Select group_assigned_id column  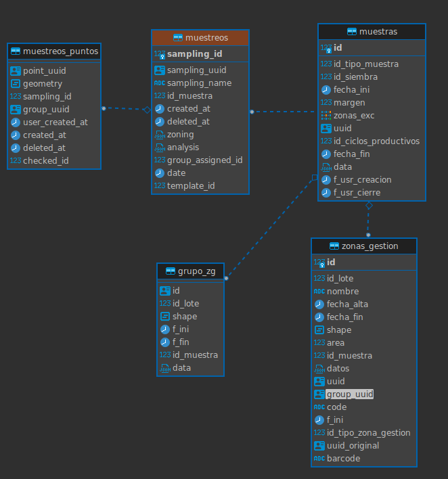point(205,160)
